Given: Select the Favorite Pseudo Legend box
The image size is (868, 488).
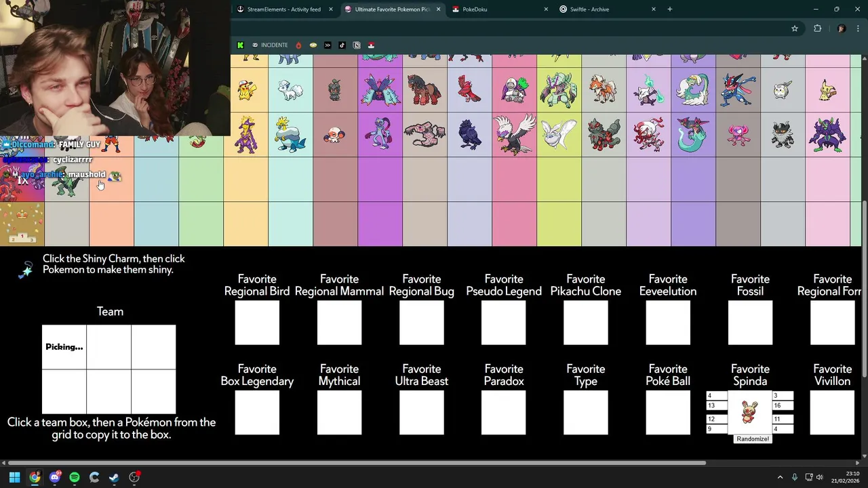Looking at the screenshot, I should point(504,323).
